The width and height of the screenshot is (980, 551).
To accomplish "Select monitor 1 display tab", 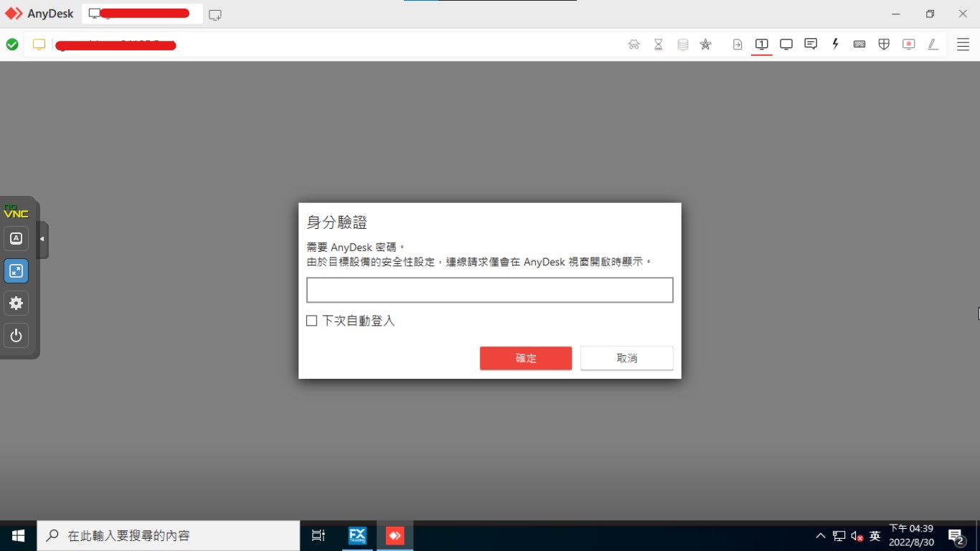I will click(762, 44).
